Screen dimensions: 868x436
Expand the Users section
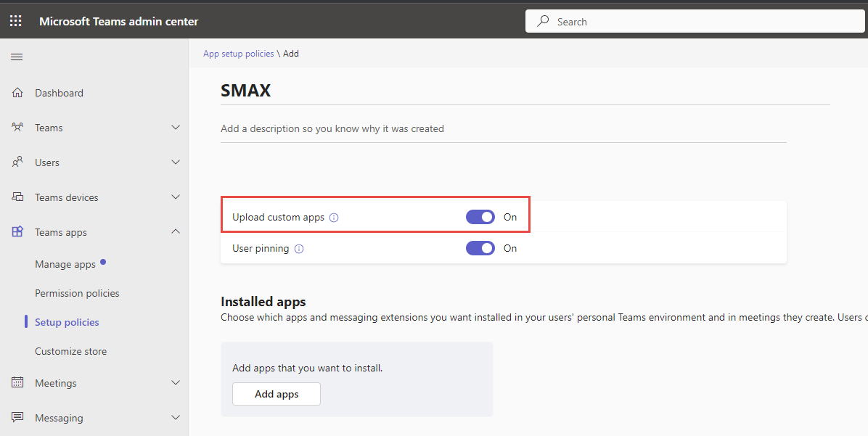point(176,162)
